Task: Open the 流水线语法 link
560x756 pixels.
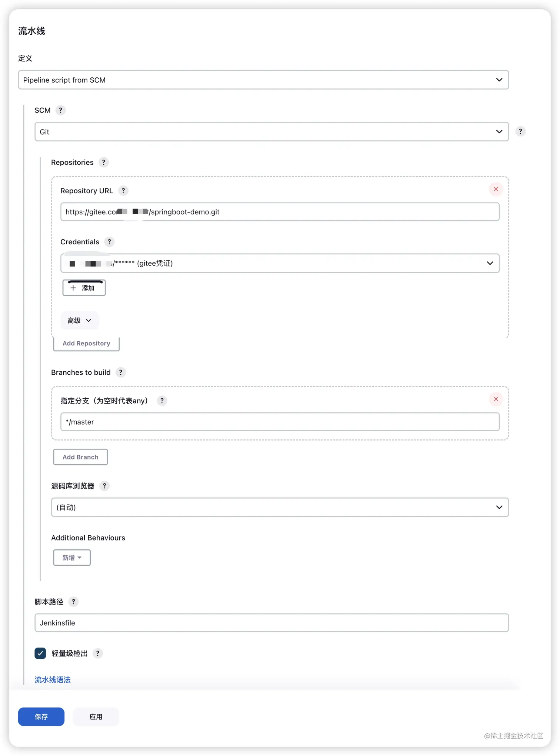Action: point(53,680)
